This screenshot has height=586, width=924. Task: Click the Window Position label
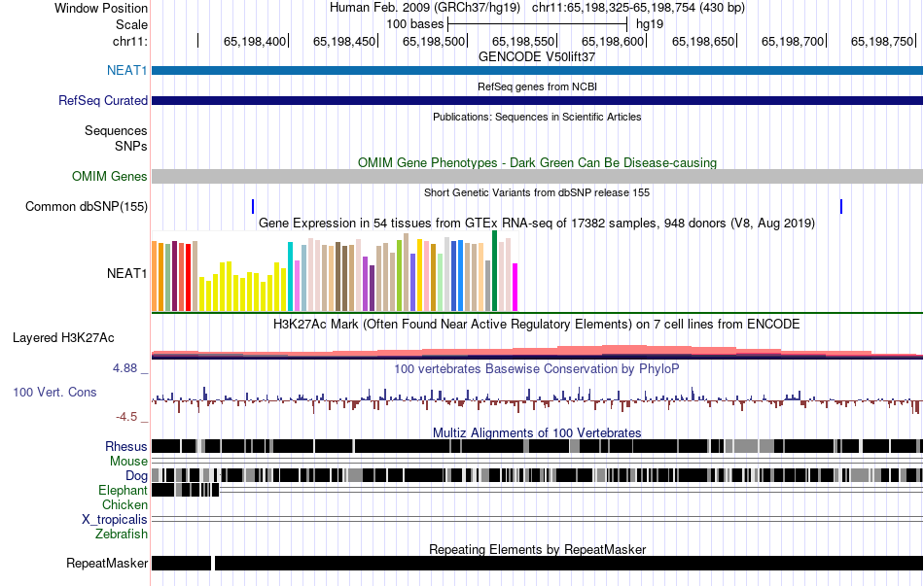click(101, 8)
